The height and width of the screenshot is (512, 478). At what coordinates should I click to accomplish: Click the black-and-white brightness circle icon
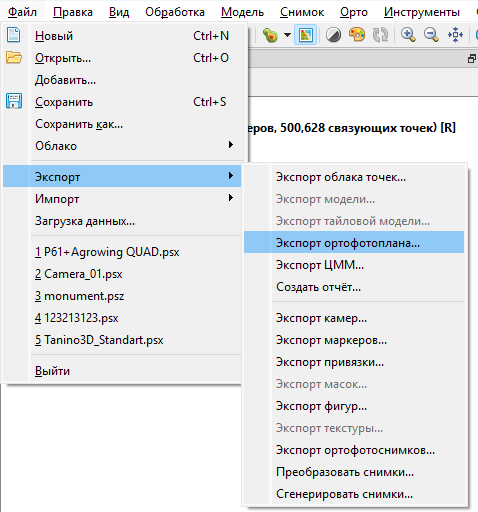coord(333,35)
